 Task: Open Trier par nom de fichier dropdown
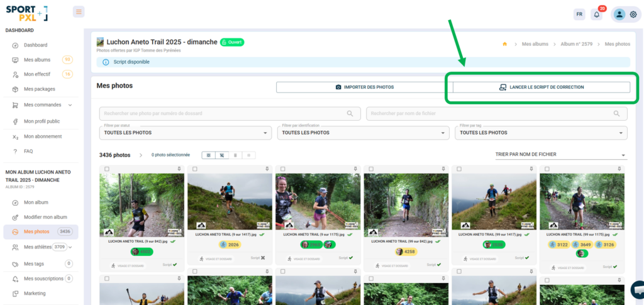(561, 155)
